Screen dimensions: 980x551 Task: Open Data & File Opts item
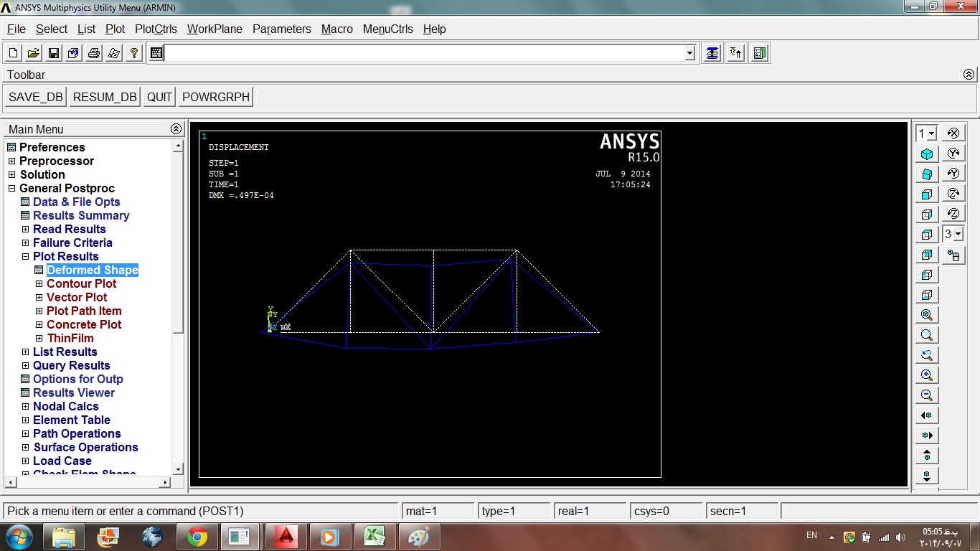[x=77, y=202]
